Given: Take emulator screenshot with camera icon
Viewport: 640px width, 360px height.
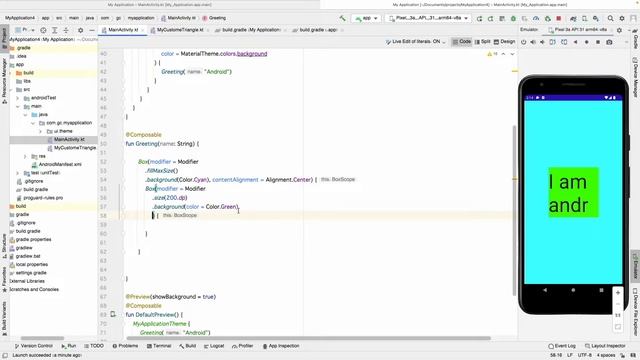Looking at the screenshot, I should (x=609, y=42).
